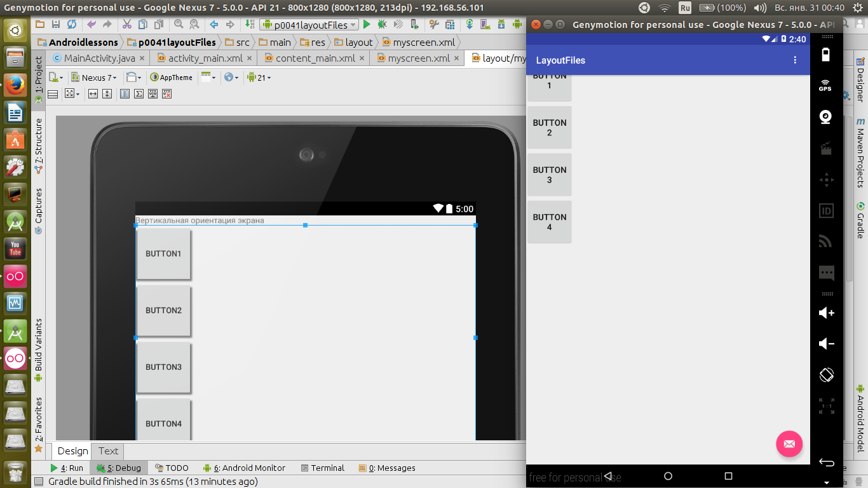Toggle viewport render mode in designer
This screenshot has height=488, width=868.
(x=53, y=94)
